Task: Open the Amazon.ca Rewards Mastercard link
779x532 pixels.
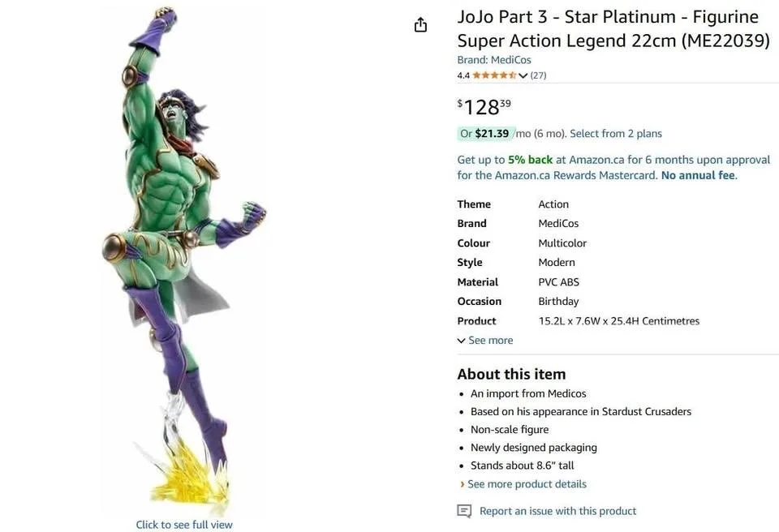Action: [572, 174]
